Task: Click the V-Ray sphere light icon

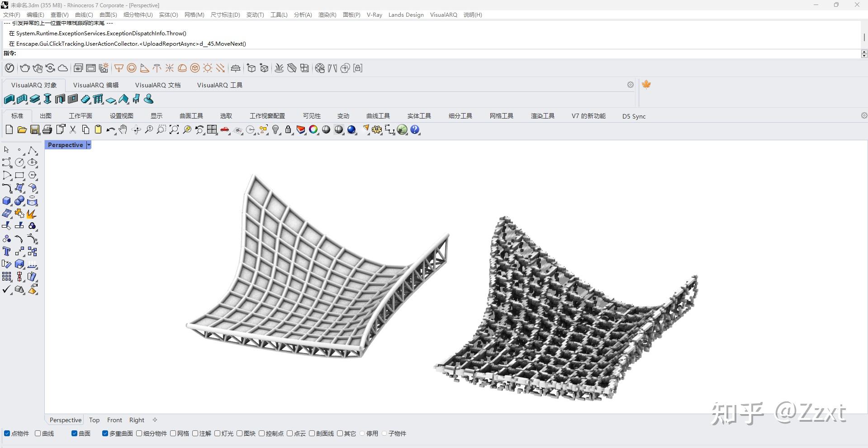Action: point(132,68)
